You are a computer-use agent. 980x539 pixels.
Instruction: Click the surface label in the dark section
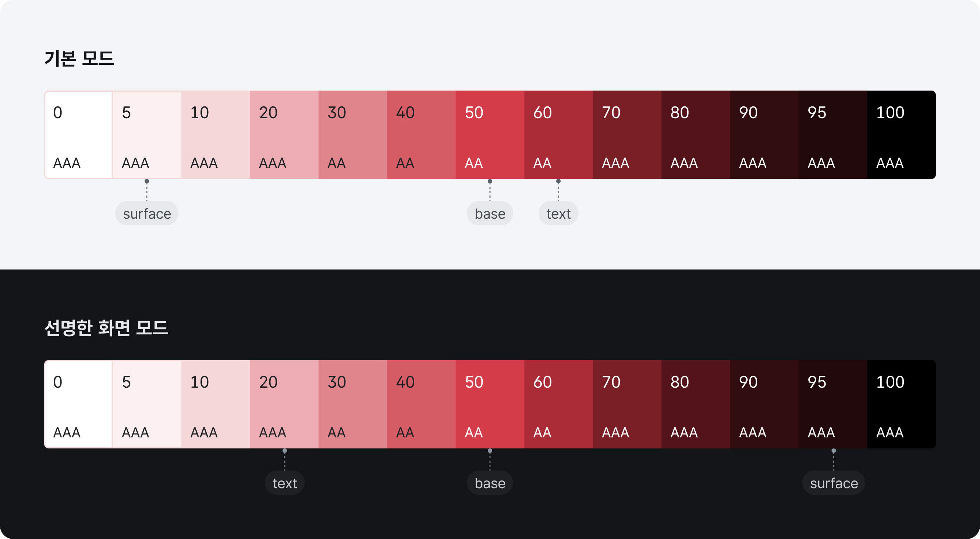[x=834, y=483]
